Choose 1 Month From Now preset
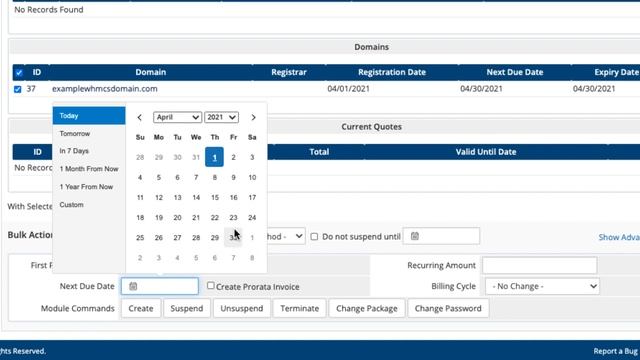The width and height of the screenshot is (640, 360). pos(89,169)
